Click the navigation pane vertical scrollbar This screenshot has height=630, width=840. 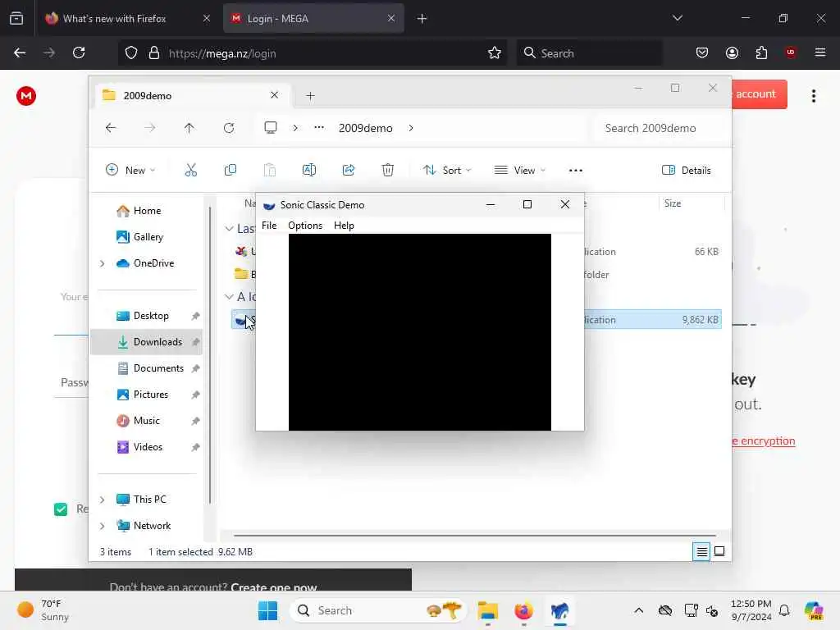click(x=210, y=355)
